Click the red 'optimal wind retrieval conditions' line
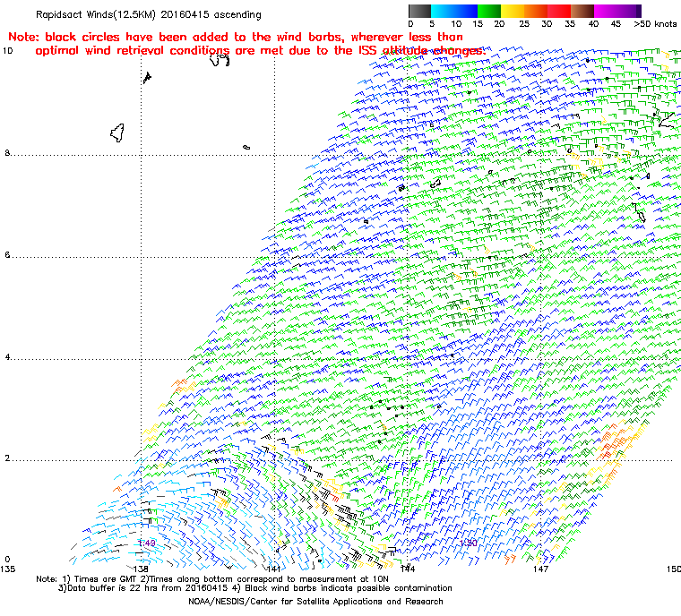Screen dimensions: 681x616 [x=260, y=51]
